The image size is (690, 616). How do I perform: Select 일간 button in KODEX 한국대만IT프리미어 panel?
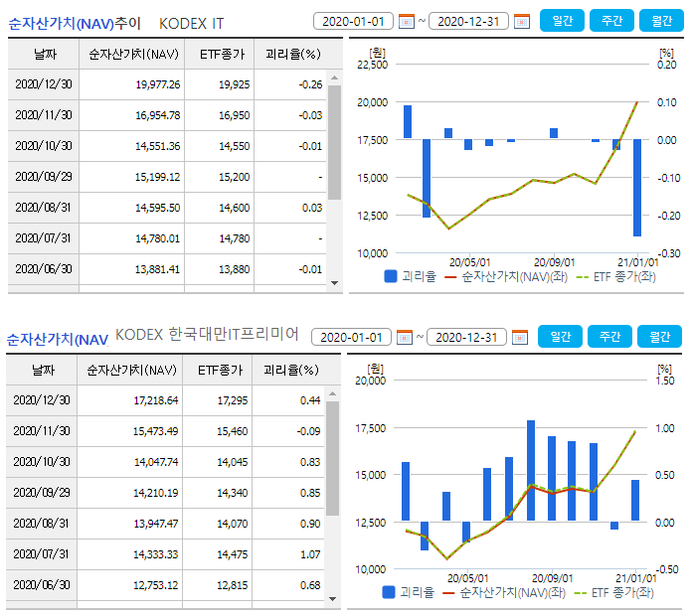pos(560,337)
